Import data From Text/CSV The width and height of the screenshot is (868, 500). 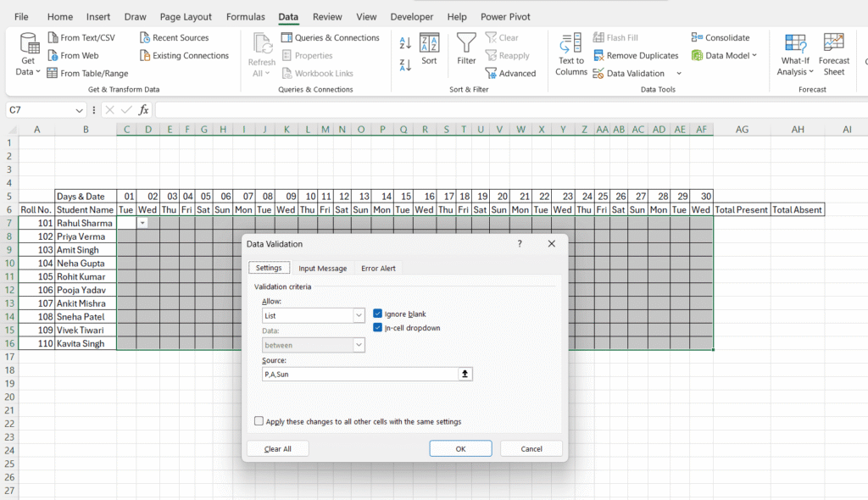(x=81, y=37)
